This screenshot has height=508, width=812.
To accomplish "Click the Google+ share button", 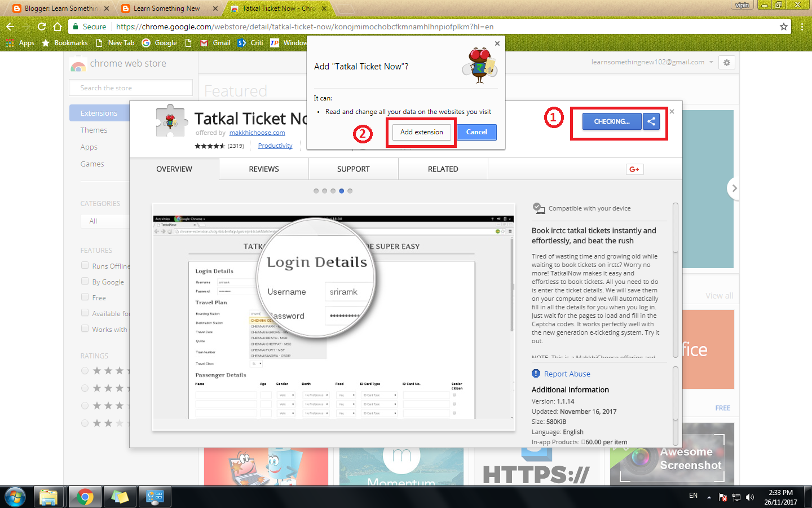I will 634,169.
